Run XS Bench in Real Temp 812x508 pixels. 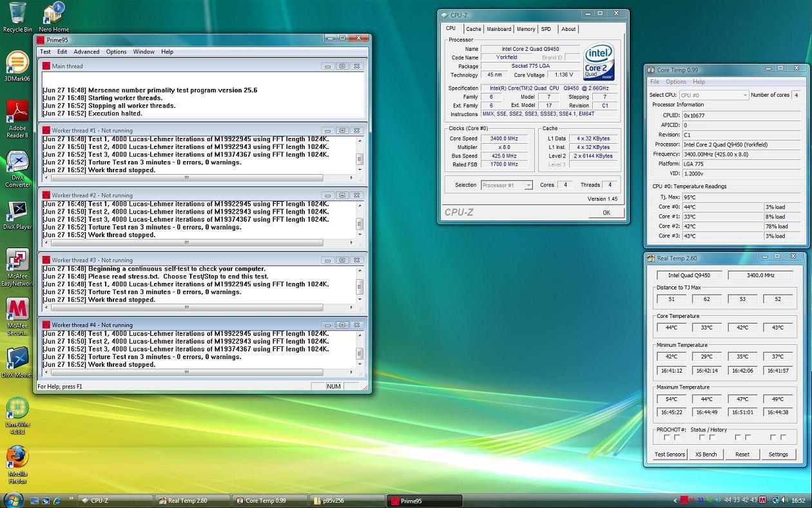click(706, 454)
